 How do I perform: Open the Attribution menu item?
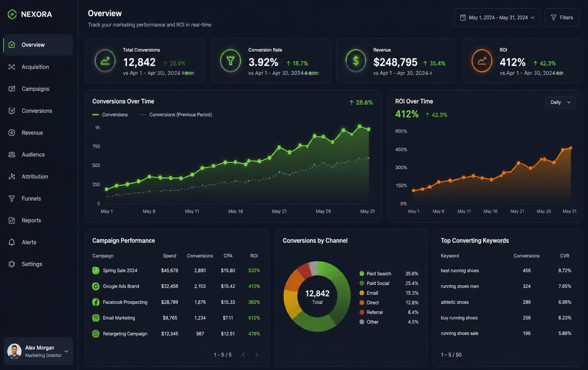pyautogui.click(x=38, y=177)
